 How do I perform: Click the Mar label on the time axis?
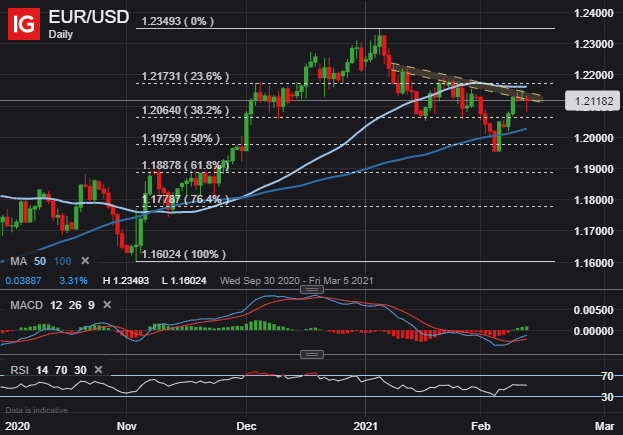click(x=604, y=426)
